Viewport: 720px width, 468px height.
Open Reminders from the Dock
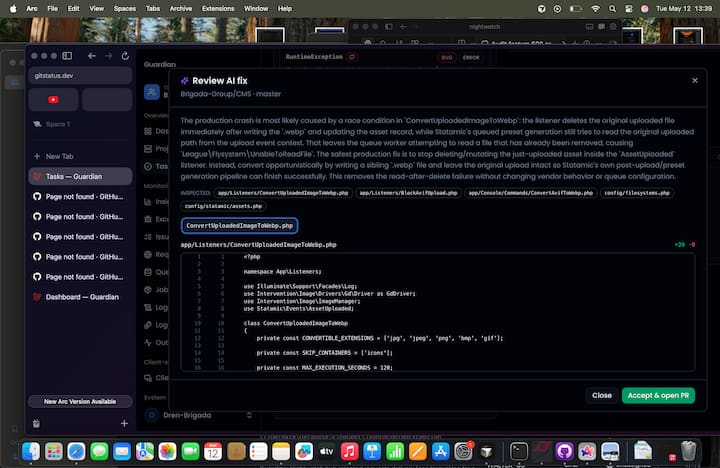click(259, 451)
